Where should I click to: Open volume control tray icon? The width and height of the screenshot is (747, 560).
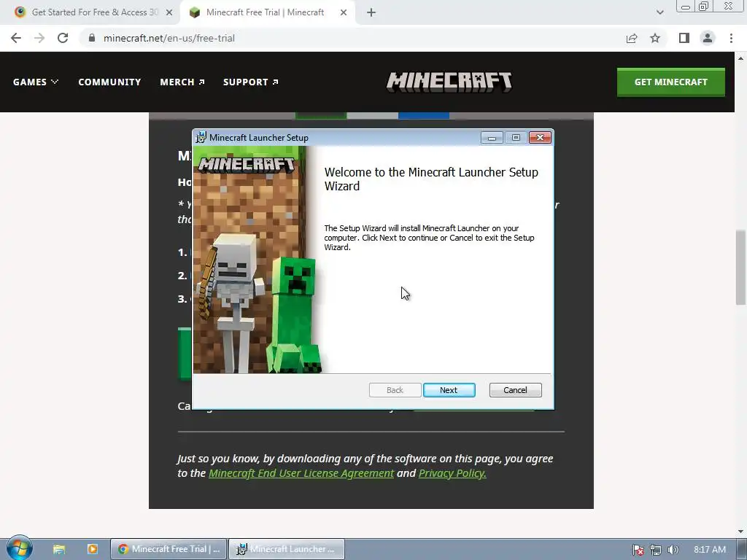coord(673,550)
